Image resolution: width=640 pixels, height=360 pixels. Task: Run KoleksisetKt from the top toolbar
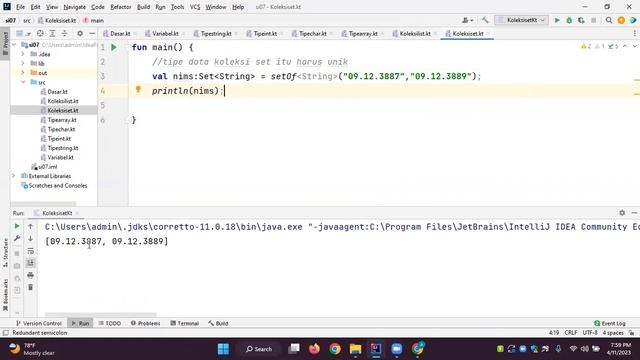click(557, 20)
